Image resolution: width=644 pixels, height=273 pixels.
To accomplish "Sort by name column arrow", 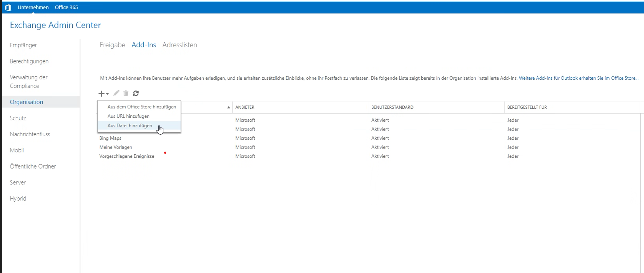I will pyautogui.click(x=228, y=108).
